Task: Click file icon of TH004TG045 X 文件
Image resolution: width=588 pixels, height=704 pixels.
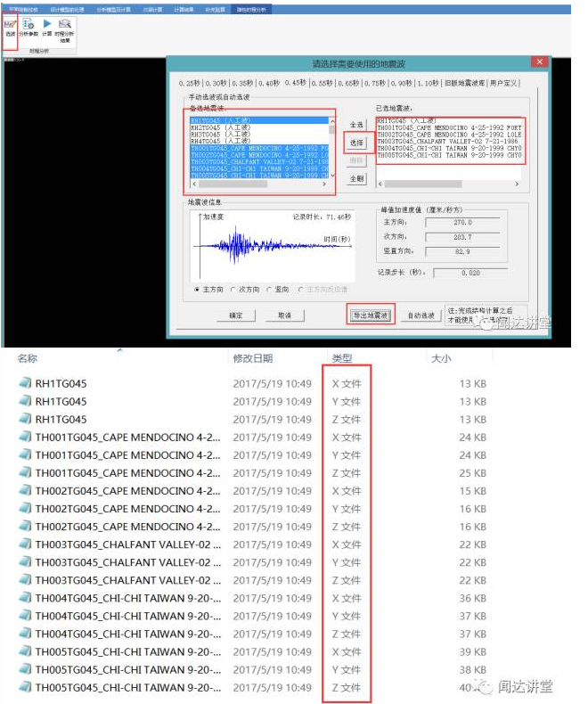Action: (x=25, y=598)
